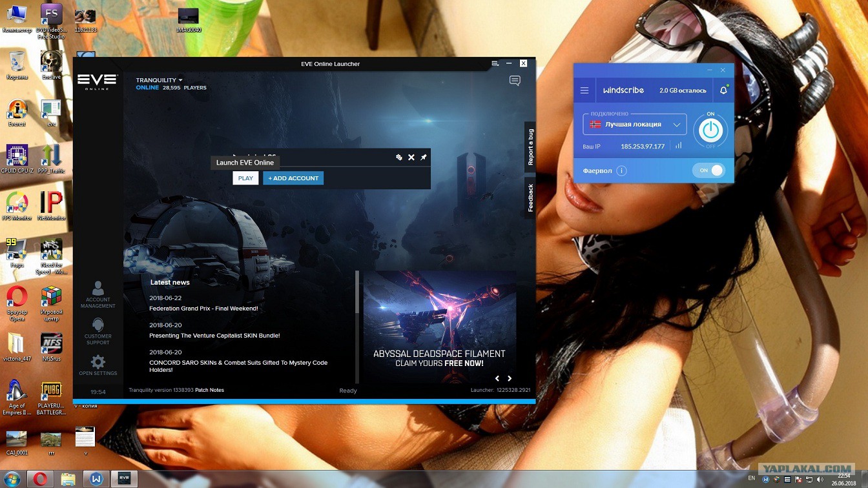The width and height of the screenshot is (868, 488).
Task: Click the taskbar volume speaker icon
Action: (x=820, y=479)
